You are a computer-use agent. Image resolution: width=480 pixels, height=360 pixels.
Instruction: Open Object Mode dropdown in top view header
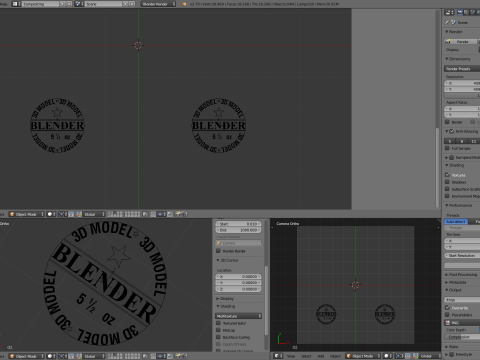coord(27,214)
